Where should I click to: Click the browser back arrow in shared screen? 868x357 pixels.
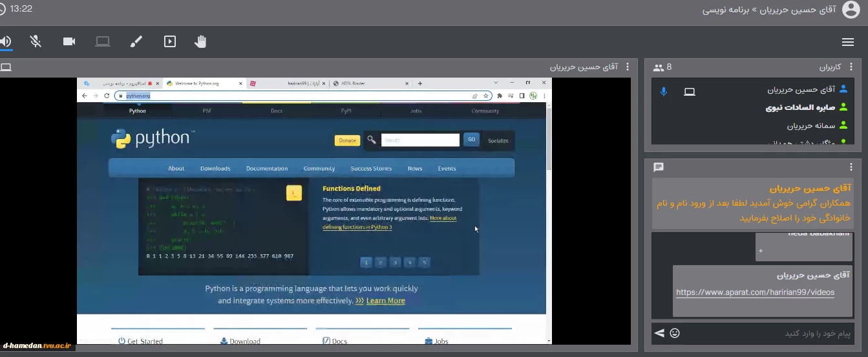coord(84,96)
